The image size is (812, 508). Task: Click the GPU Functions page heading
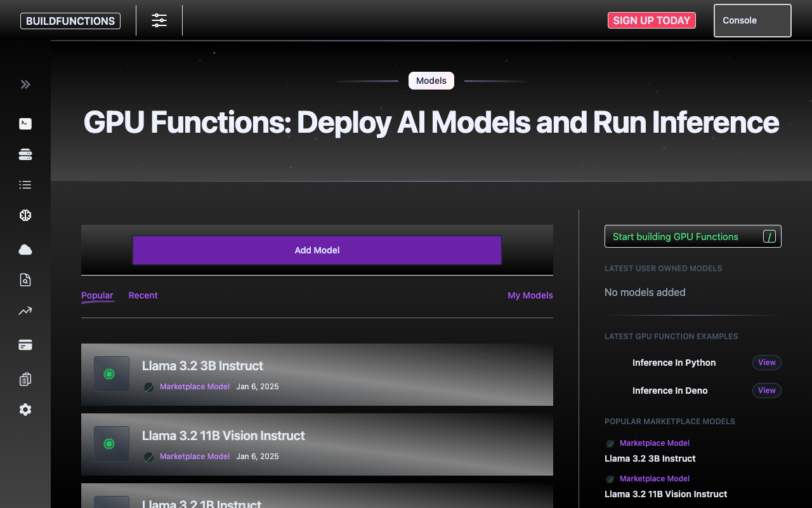431,122
